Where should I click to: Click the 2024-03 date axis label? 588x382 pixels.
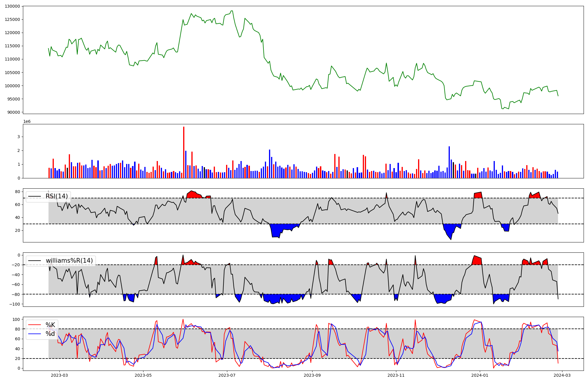click(x=562, y=375)
